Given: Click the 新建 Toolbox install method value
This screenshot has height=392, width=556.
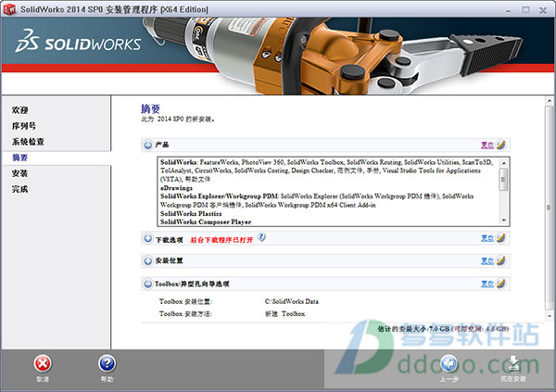Looking at the screenshot, I should [x=285, y=314].
